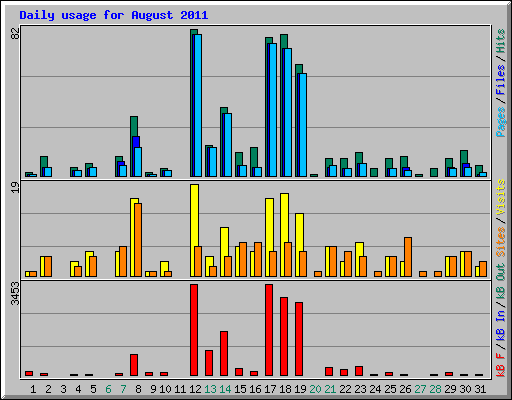The image size is (512, 400).
Task: Click the red kilobytes bar for day 17
Action: pos(269,330)
